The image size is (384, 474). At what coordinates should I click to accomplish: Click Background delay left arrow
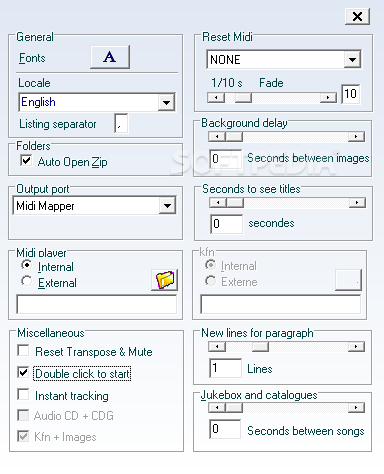tap(217, 137)
